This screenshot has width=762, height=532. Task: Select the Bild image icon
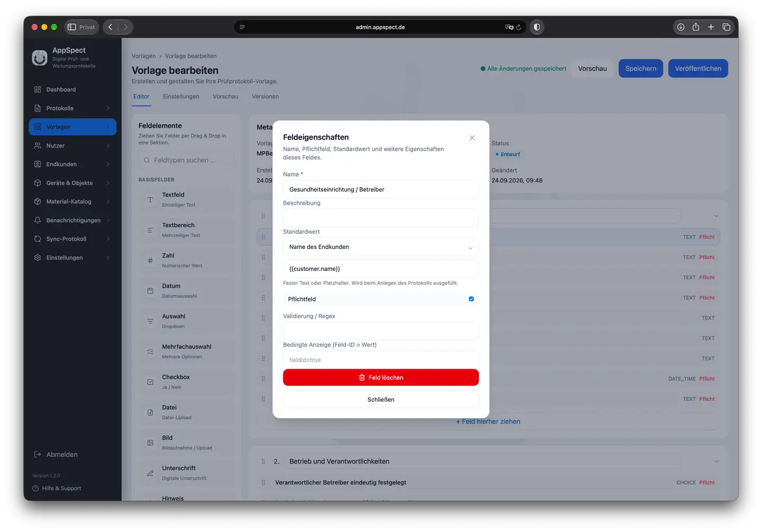click(x=150, y=443)
